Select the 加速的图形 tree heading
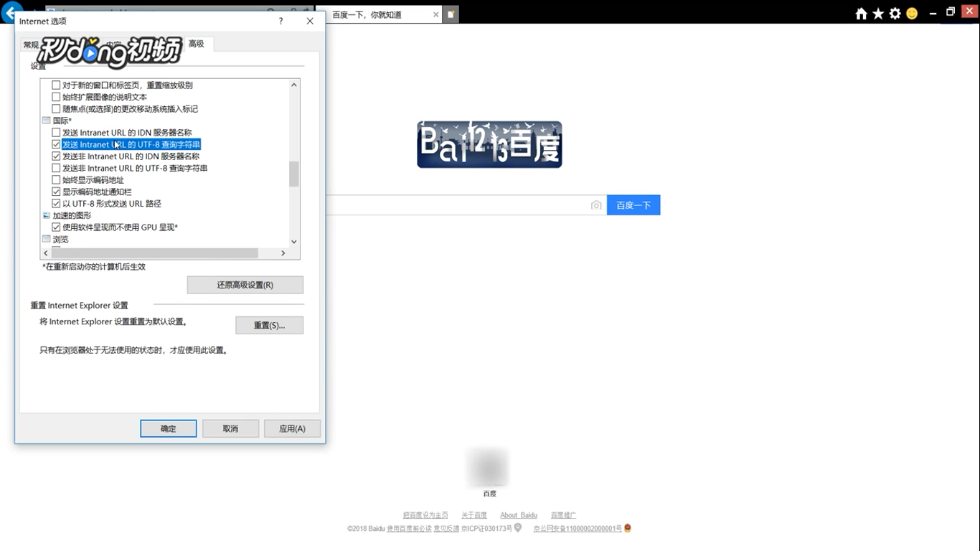 click(x=72, y=215)
